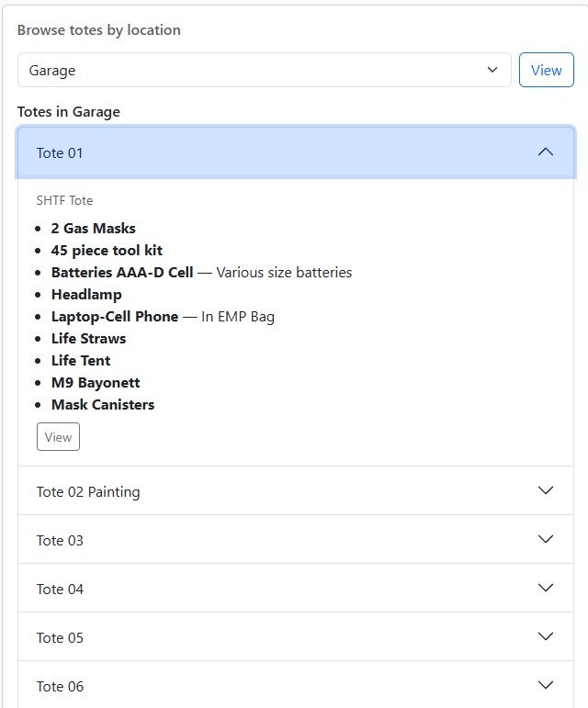Open Tote 05 via its chevron arrow
The image size is (588, 708).
pyautogui.click(x=545, y=637)
